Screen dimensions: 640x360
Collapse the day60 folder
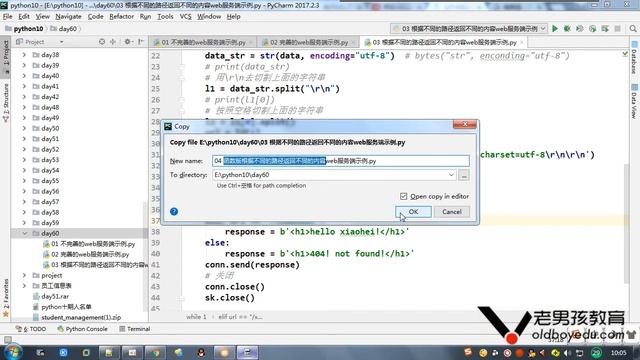(x=24, y=233)
